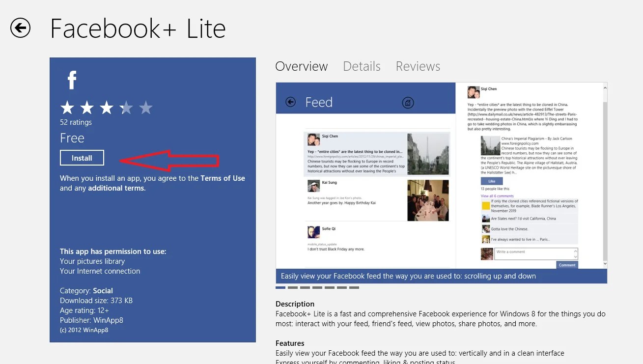Click the Comment button in the preview
Screen dimensions: 643x364
coord(567,265)
